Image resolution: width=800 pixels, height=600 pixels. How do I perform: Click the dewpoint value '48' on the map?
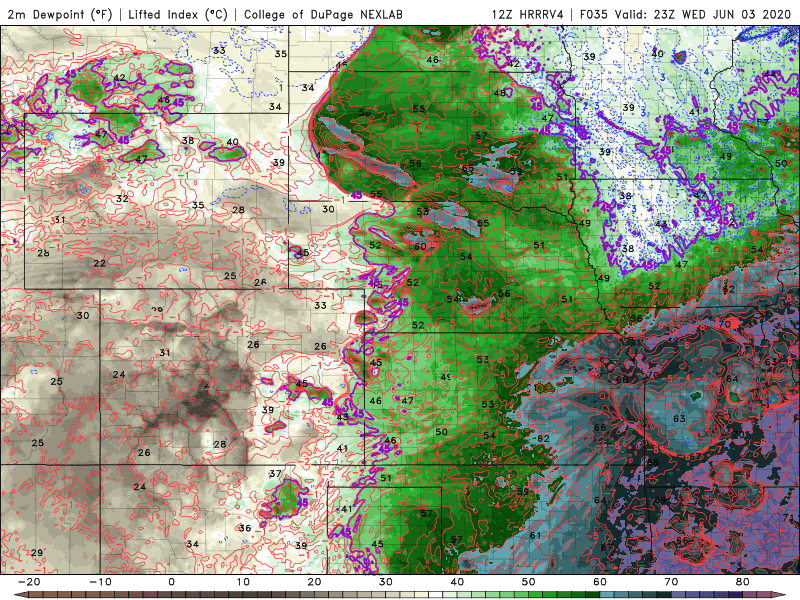[500, 93]
